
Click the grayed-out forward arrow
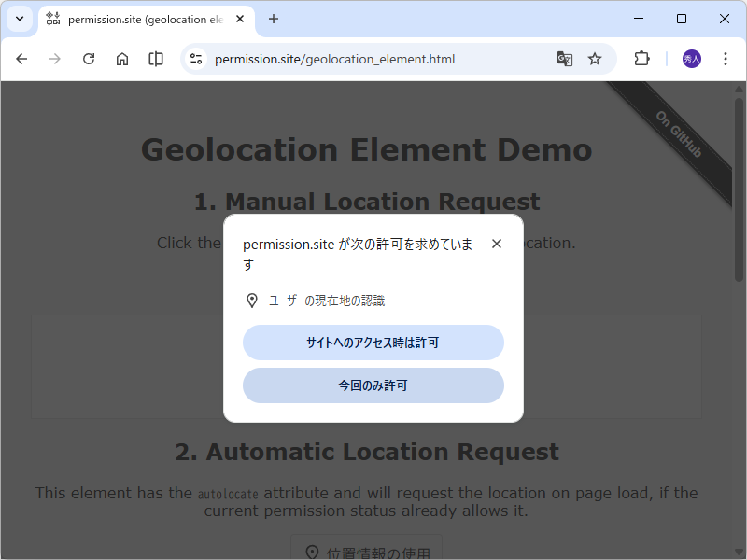coord(54,58)
